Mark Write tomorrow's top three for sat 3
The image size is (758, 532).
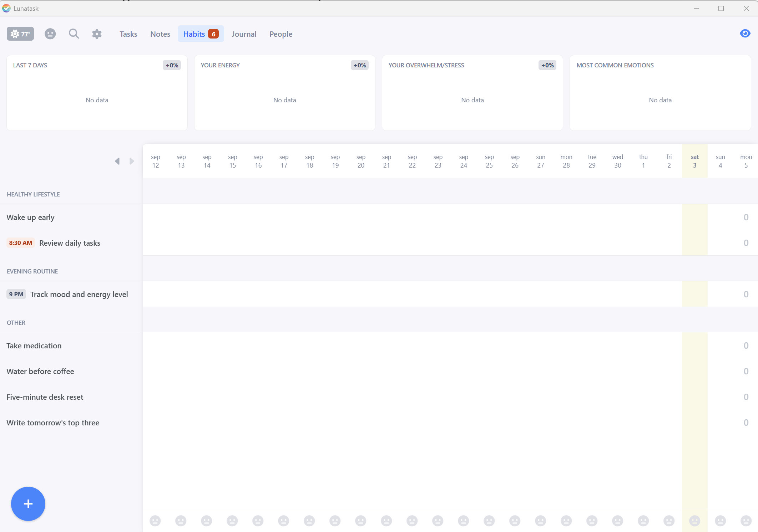(x=695, y=423)
